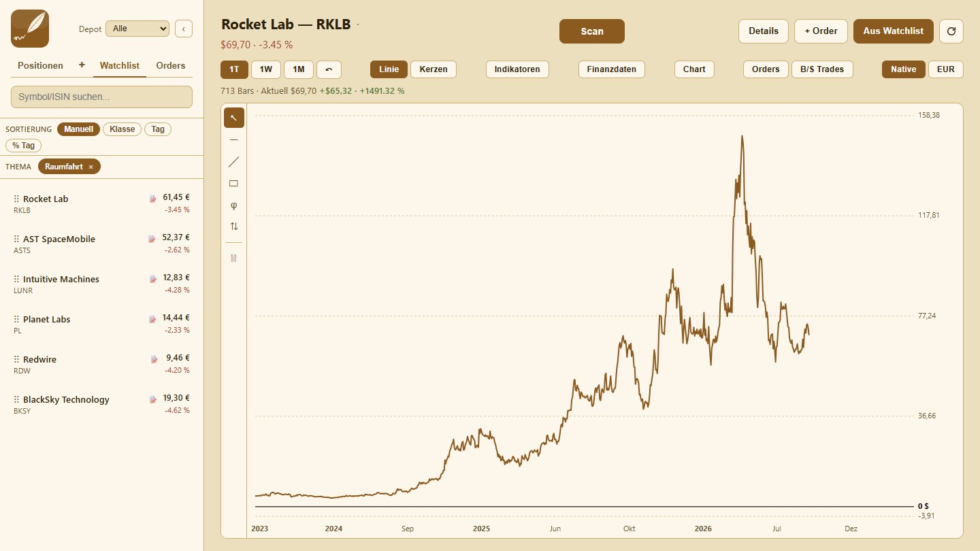Click the drag handle of Redwire

click(16, 359)
